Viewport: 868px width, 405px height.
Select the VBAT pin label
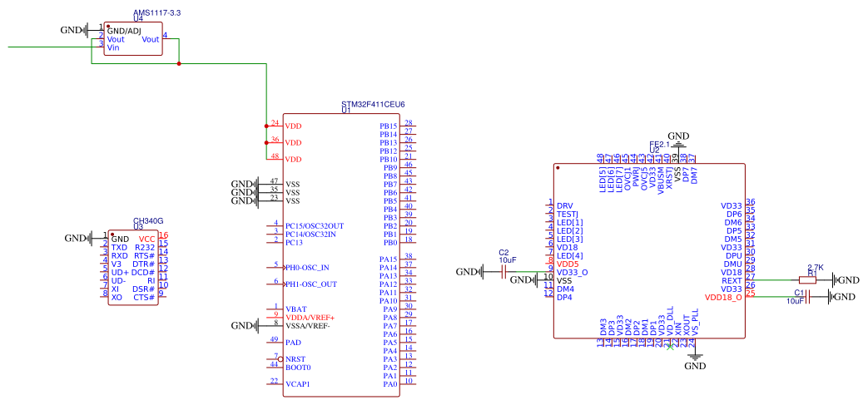pyautogui.click(x=295, y=309)
